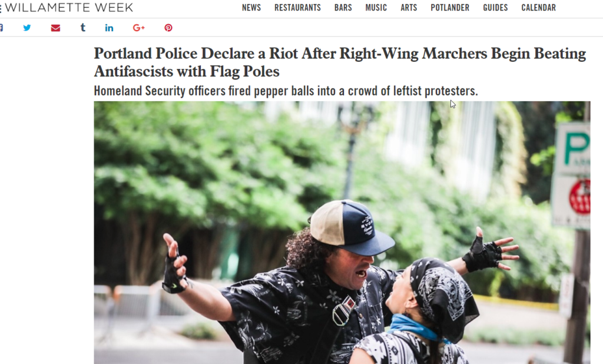Pin article on Pinterest

(x=168, y=28)
